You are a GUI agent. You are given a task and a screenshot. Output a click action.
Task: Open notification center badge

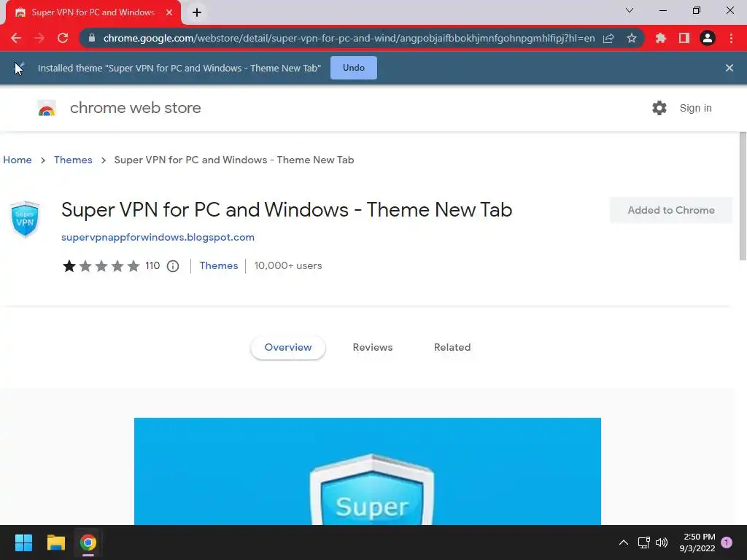coord(727,542)
